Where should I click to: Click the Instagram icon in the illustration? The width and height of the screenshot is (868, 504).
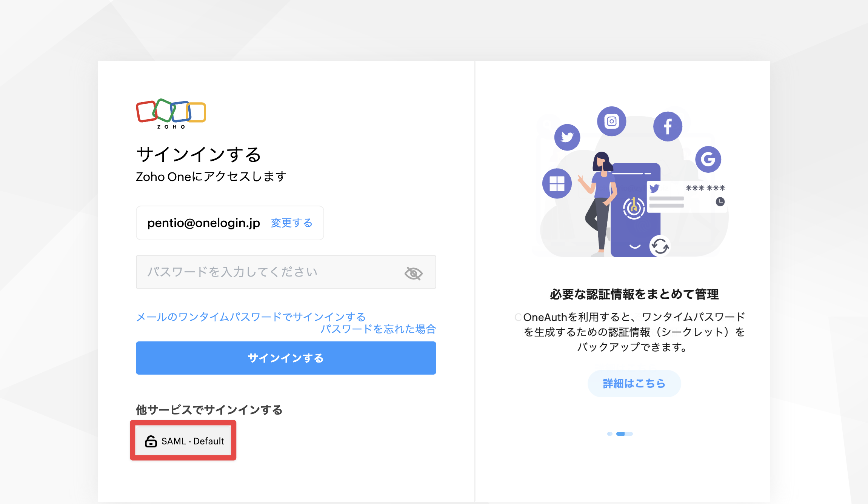point(611,121)
